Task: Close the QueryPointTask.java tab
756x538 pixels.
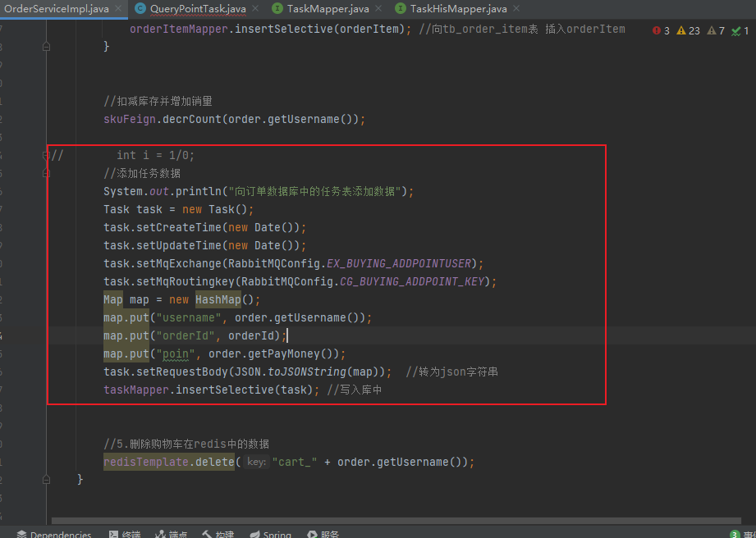Action: 255,8
